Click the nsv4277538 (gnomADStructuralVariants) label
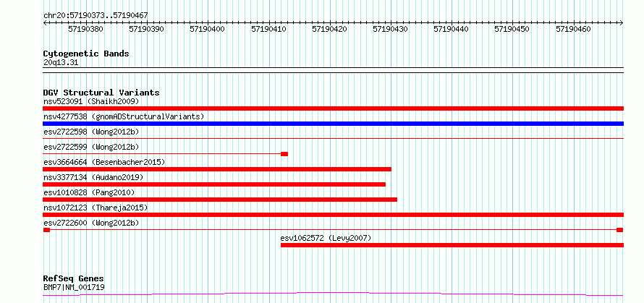This screenshot has height=303, width=644. tap(124, 116)
